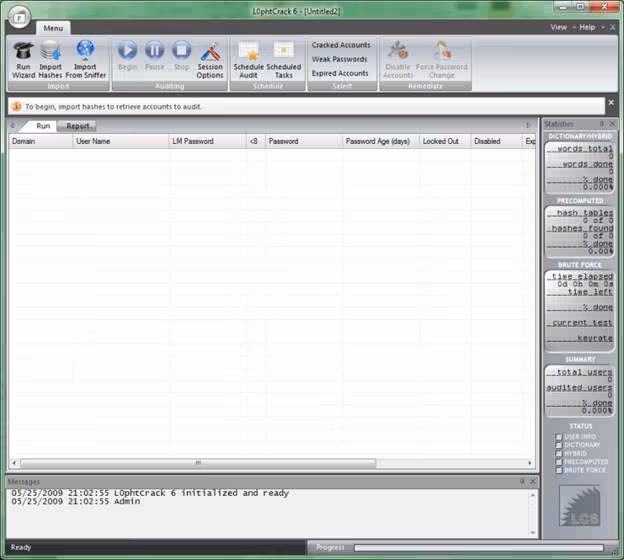The width and height of the screenshot is (624, 560).
Task: Click the horizontal scrollbar thumb in grid
Action: [x=198, y=463]
